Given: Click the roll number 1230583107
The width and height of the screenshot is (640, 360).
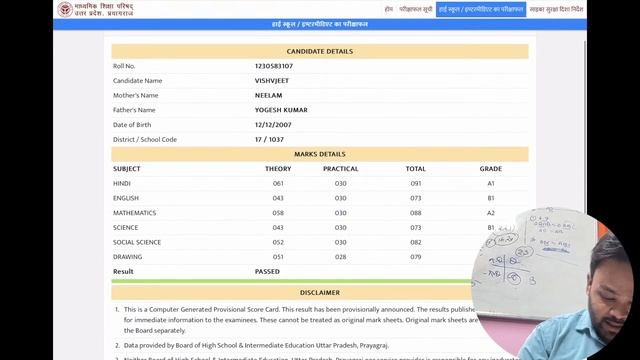Looking at the screenshot, I should coord(273,66).
